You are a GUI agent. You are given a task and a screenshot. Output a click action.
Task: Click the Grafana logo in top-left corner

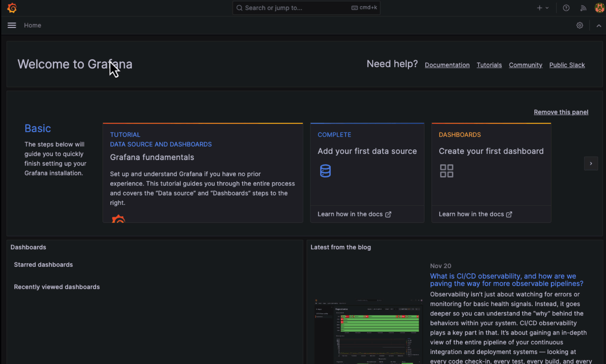[x=12, y=8]
